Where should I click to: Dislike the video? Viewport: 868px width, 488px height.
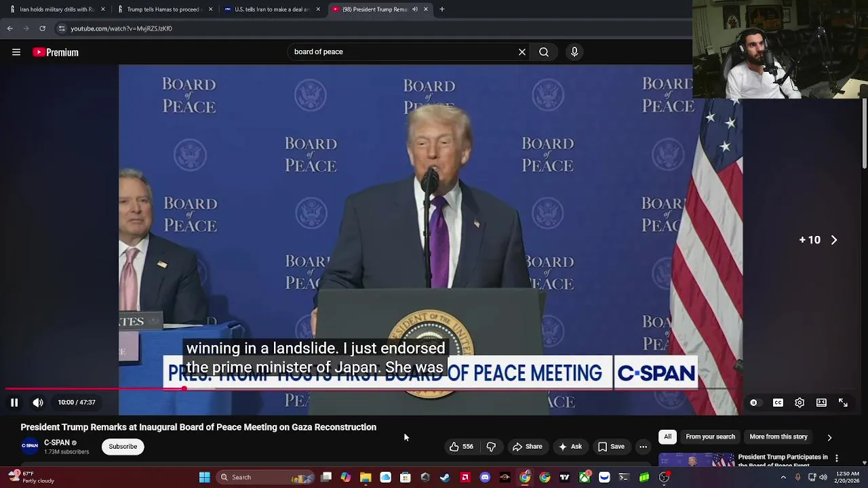tap(491, 447)
